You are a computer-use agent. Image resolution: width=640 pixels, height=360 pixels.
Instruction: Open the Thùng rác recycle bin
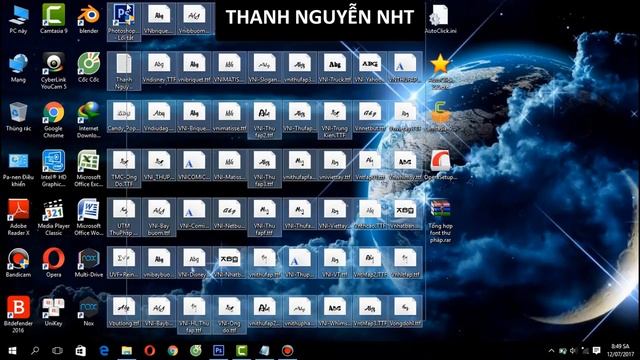coord(18,117)
